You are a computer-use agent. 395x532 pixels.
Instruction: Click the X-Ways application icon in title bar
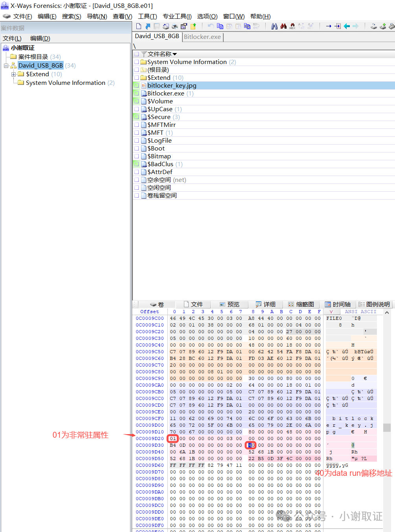pyautogui.click(x=5, y=5)
